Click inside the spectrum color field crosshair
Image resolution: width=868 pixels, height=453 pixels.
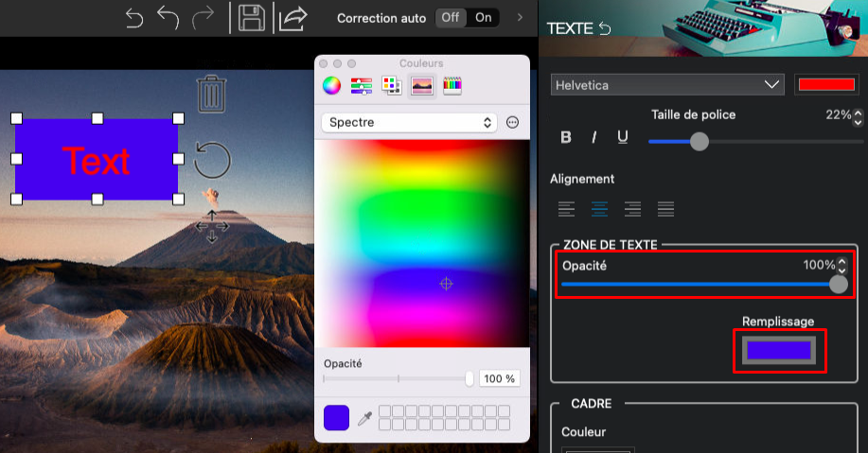(446, 284)
